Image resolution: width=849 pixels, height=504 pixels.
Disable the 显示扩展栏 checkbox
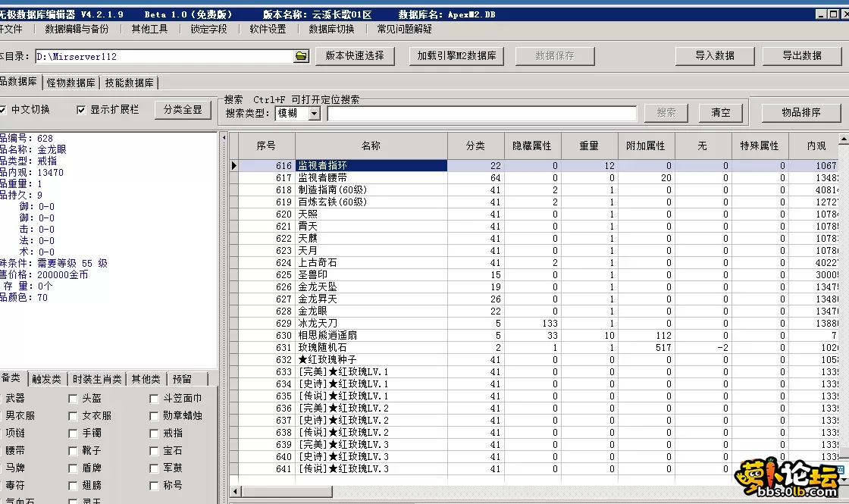click(x=80, y=109)
